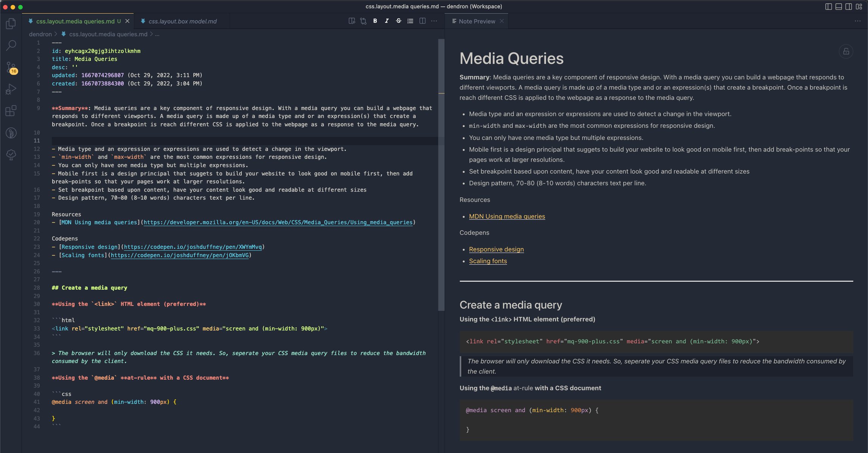The height and width of the screenshot is (453, 868).
Task: Click the '**Summary**' text on line 9
Action: click(70, 108)
